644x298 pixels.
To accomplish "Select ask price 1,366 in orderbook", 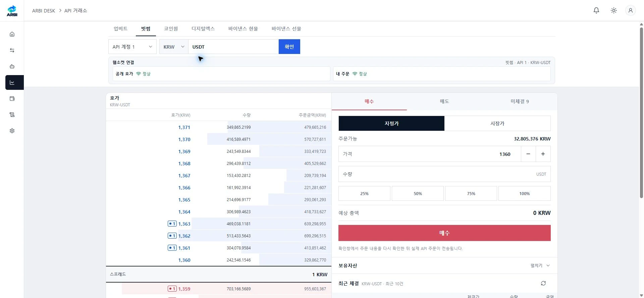I will (184, 188).
